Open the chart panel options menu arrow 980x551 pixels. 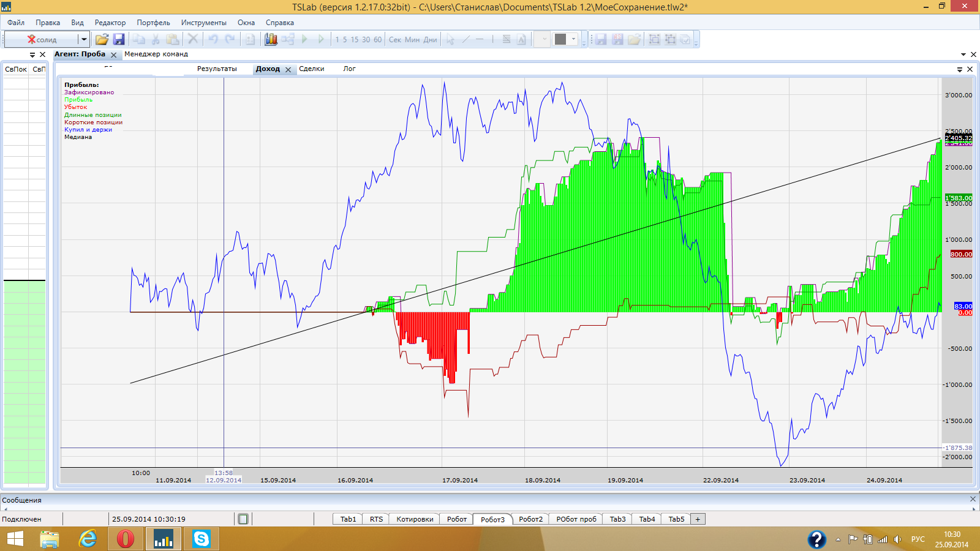(x=960, y=69)
